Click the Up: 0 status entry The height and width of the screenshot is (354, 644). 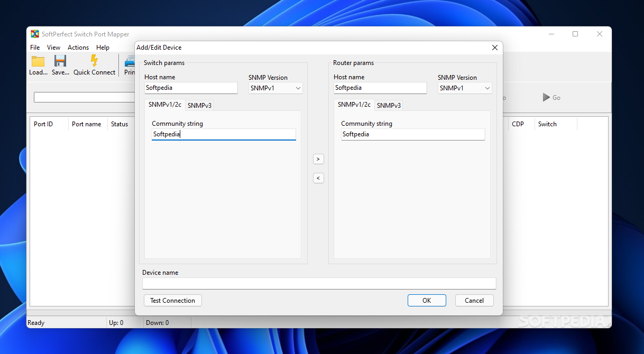(x=116, y=323)
